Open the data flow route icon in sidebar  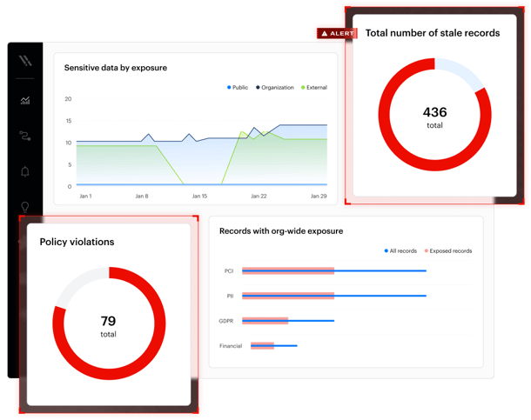point(25,136)
